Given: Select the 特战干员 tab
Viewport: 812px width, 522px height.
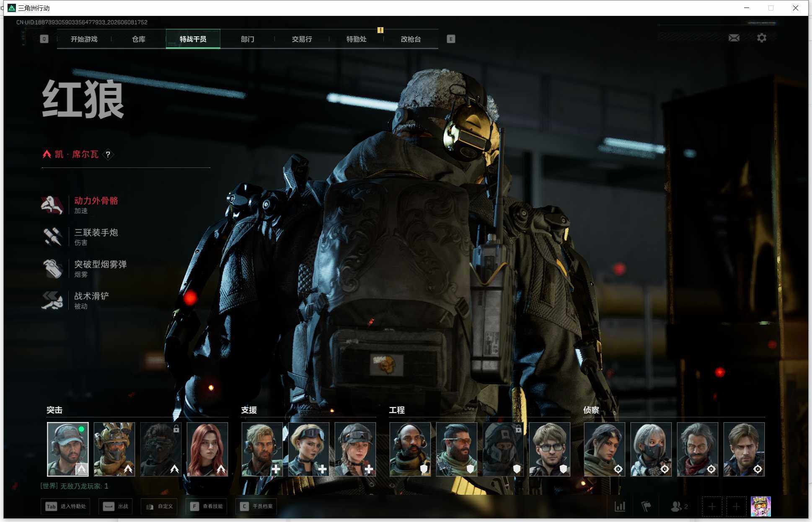Looking at the screenshot, I should pos(193,39).
